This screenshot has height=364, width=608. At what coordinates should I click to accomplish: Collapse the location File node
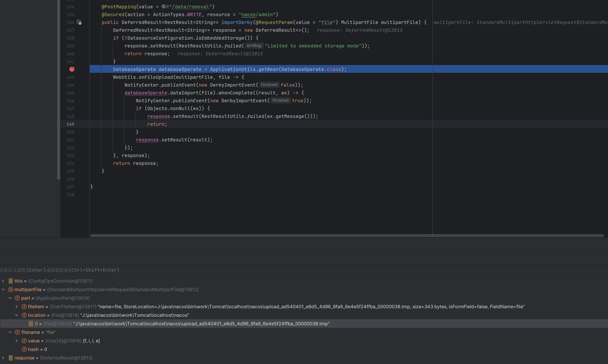[x=16, y=315]
